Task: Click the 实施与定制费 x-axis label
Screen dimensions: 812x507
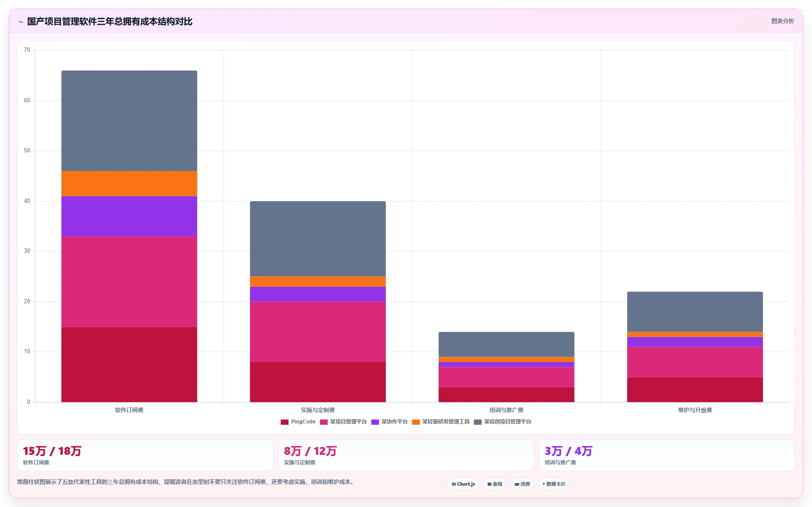Action: pos(317,410)
